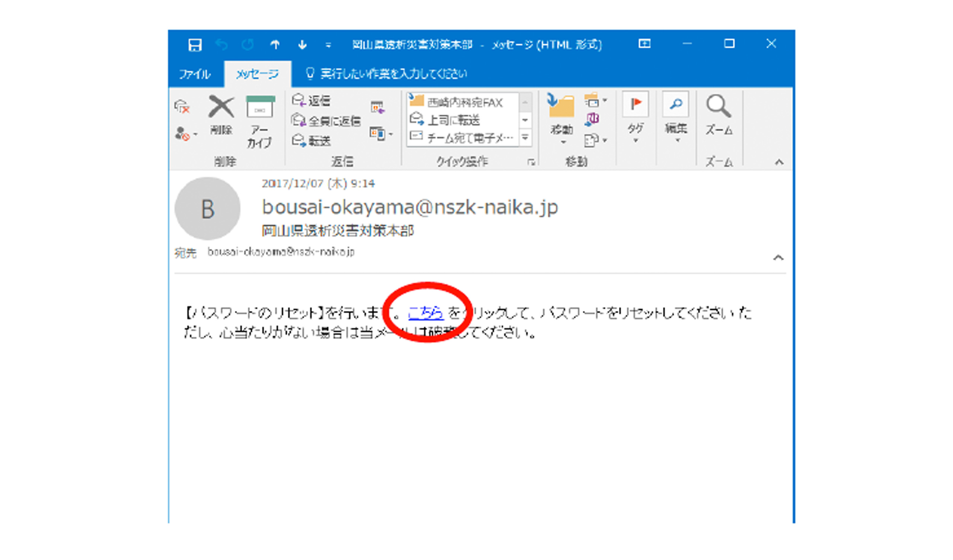This screenshot has height=560, width=953.
Task: Archive the message with アーカイブ icon
Action: coord(260,108)
